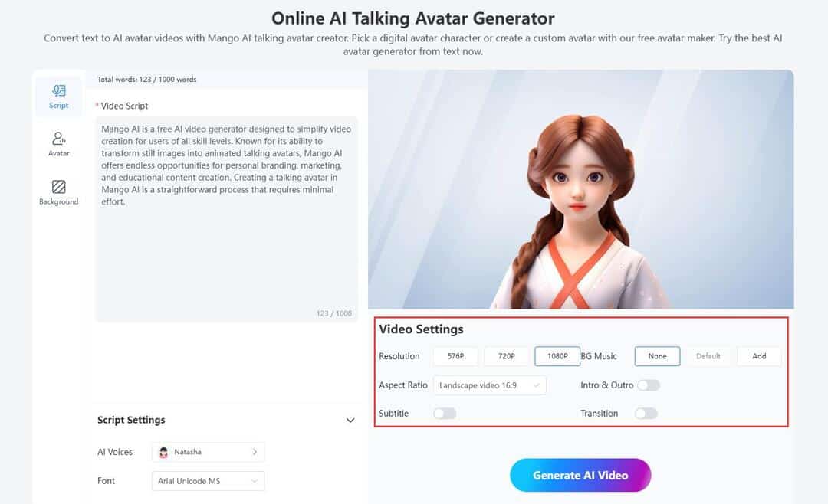Turn on Intro & Outro switch
The image size is (828, 504).
tap(649, 385)
